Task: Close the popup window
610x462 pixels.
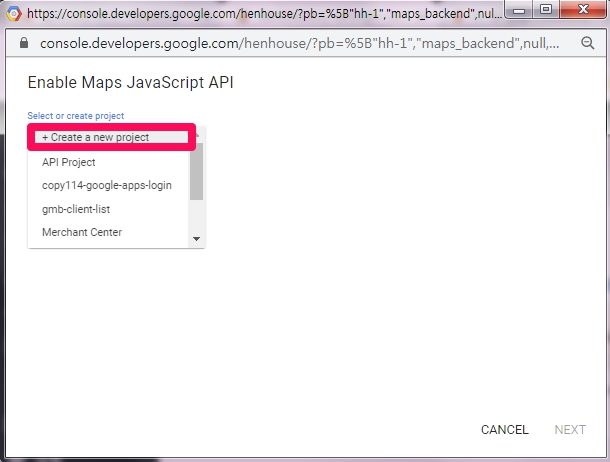Action: point(583,10)
